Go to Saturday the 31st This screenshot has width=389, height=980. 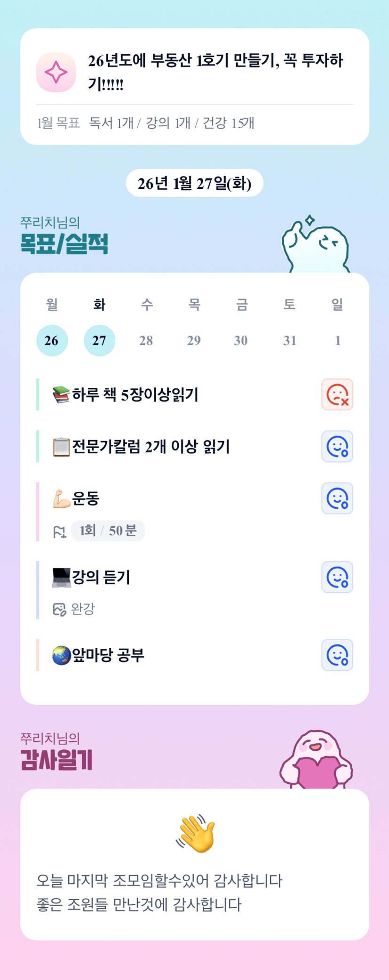(290, 340)
